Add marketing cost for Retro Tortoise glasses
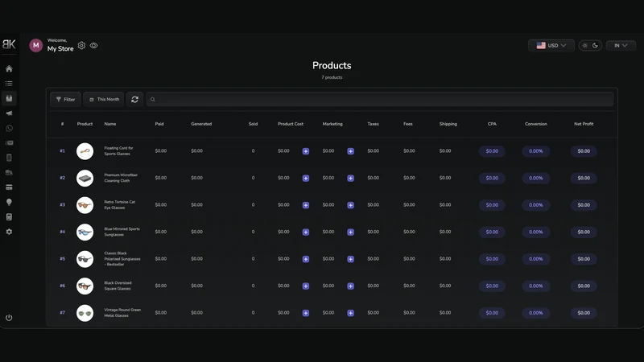 (x=350, y=205)
